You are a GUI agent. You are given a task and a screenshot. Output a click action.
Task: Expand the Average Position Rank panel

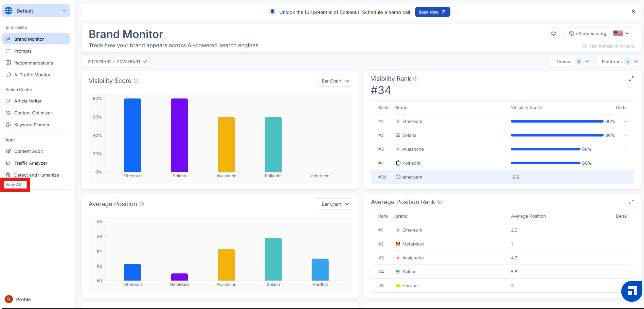[631, 202]
